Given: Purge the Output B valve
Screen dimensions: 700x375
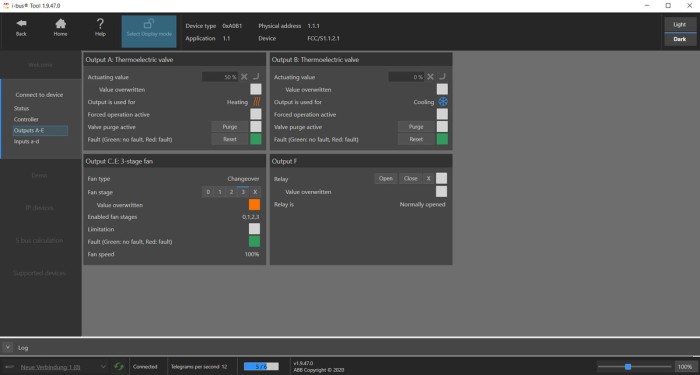Looking at the screenshot, I should coord(416,127).
